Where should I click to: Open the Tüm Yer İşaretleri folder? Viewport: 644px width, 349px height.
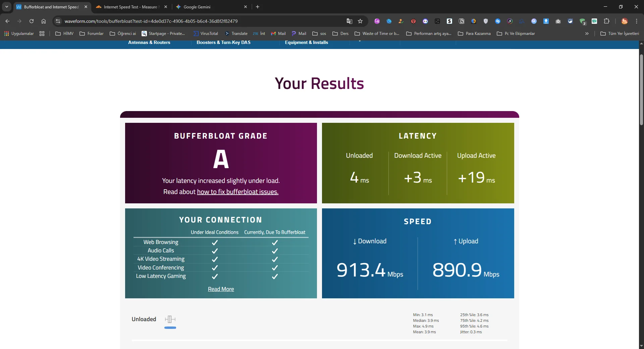[620, 34]
